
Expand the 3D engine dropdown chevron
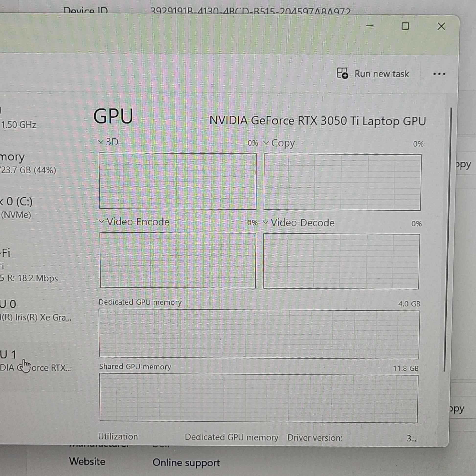point(101,141)
